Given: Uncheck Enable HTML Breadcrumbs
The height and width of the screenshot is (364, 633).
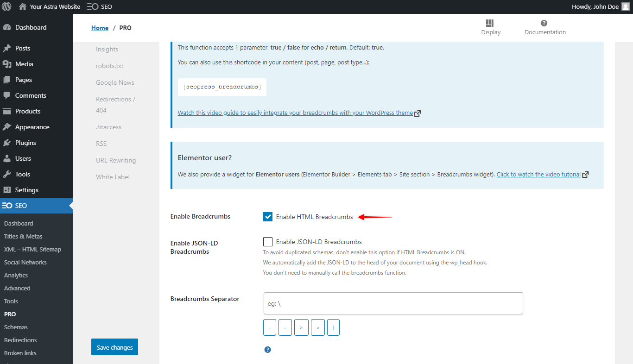Looking at the screenshot, I should 268,216.
